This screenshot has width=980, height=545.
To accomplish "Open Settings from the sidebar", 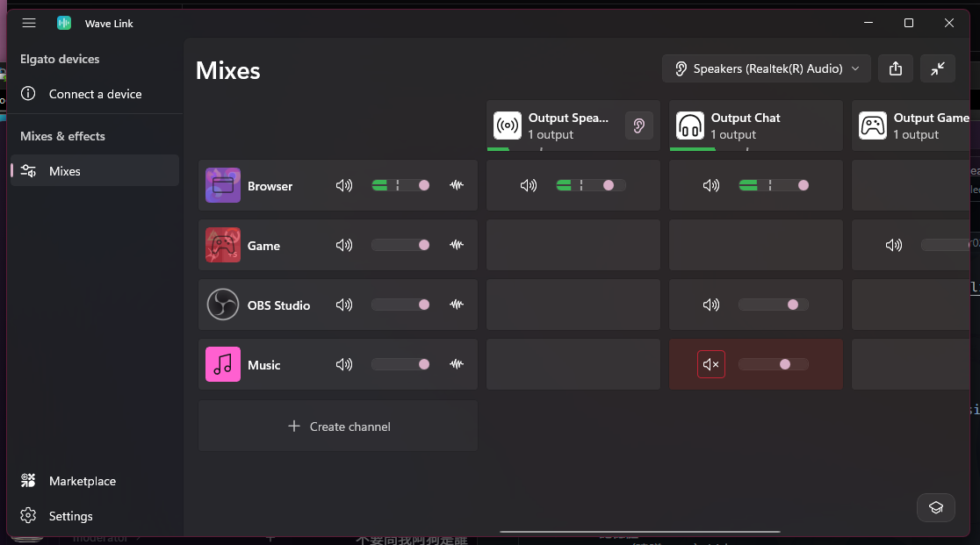I will 95,516.
